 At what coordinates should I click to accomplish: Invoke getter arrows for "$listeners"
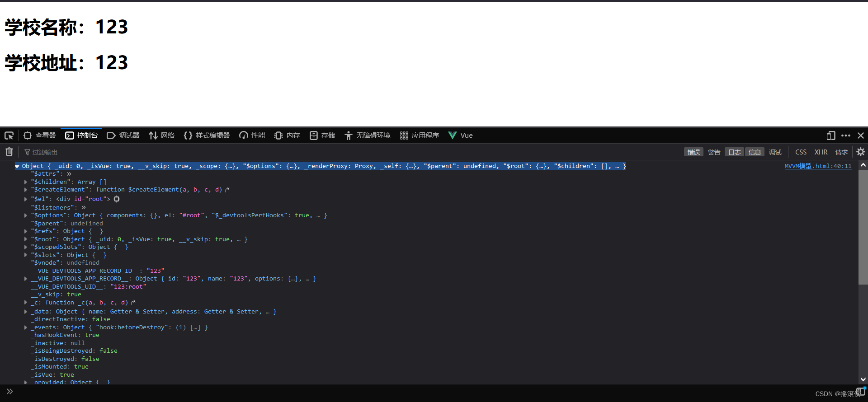tap(84, 207)
